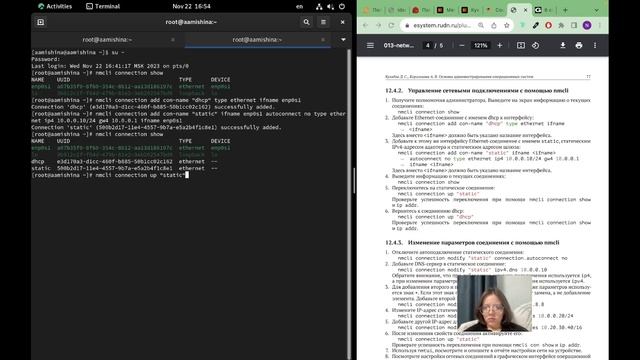Open the Terminal app menu in the top bar
640x360 pixels.
coord(103,6)
